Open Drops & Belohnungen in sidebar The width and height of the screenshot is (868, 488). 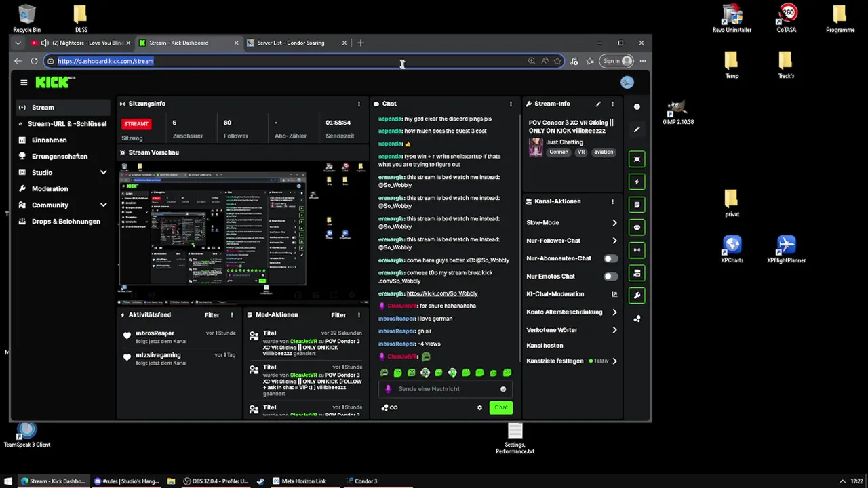tap(62, 222)
